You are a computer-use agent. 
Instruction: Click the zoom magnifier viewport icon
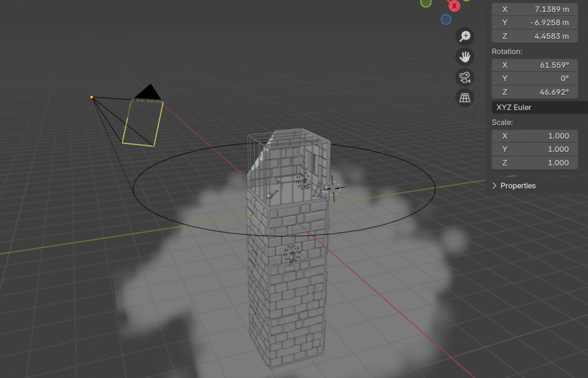(x=465, y=36)
